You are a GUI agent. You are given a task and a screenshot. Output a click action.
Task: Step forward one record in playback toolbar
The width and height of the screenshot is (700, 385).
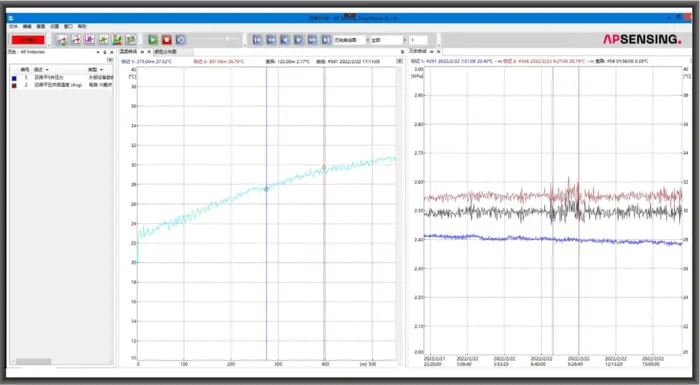[x=299, y=40]
